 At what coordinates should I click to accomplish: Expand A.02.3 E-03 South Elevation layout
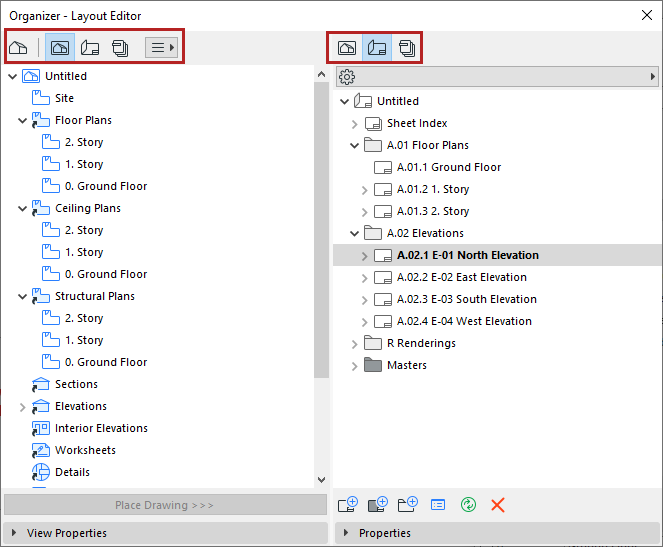coord(364,300)
